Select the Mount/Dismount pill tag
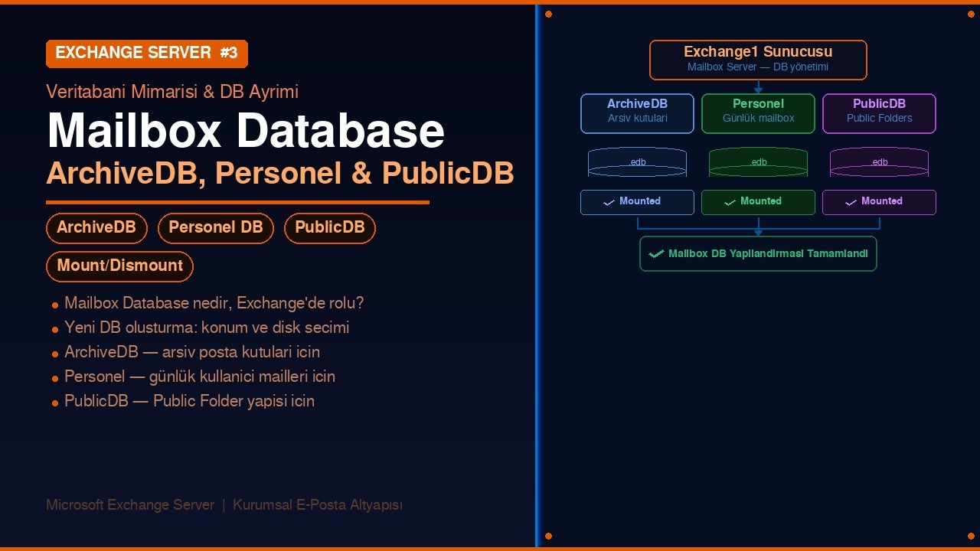Viewport: 980px width, 551px height. pos(119,266)
